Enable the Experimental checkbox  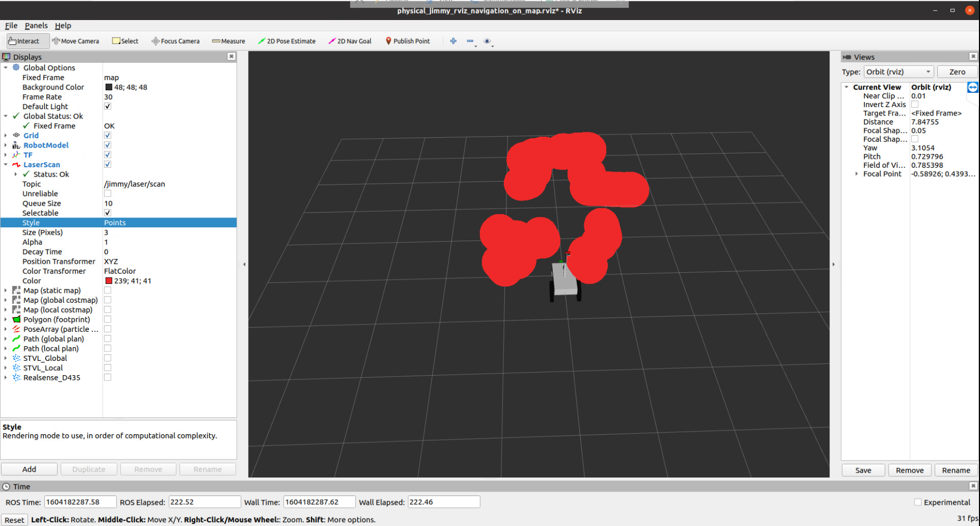(x=918, y=502)
